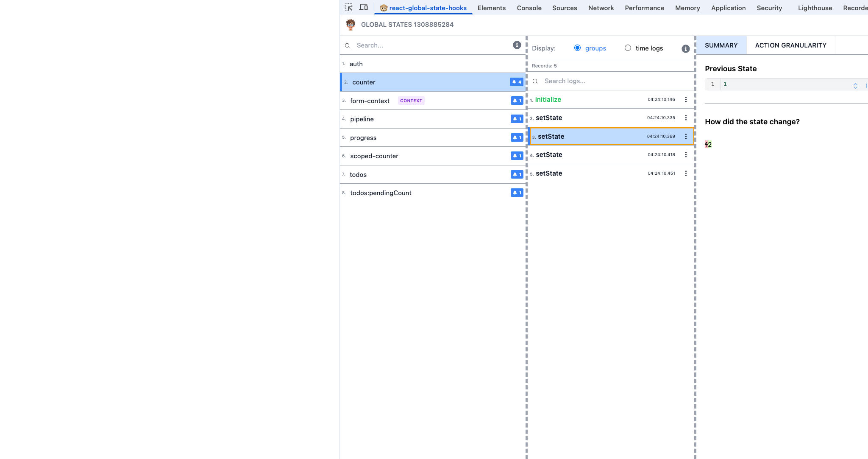Toggle the device toolbar icon
This screenshot has width=868, height=459.
click(x=364, y=7)
